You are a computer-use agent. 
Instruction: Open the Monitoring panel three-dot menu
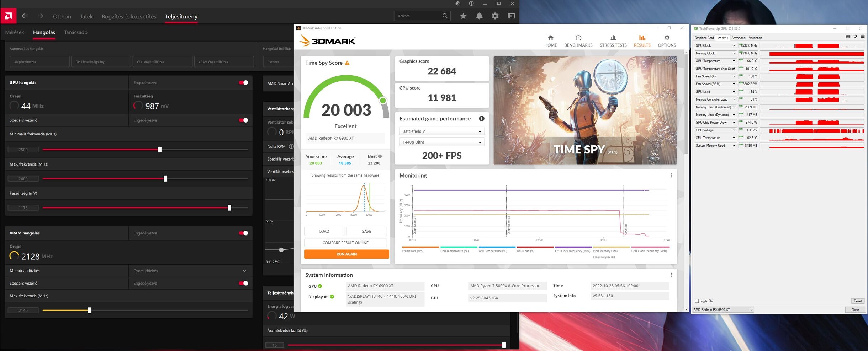coord(671,175)
